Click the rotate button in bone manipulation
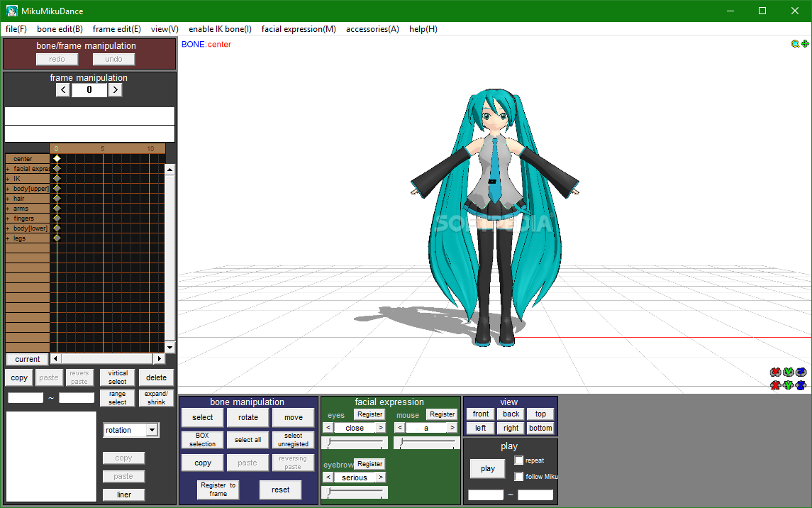812x508 pixels. click(x=248, y=417)
